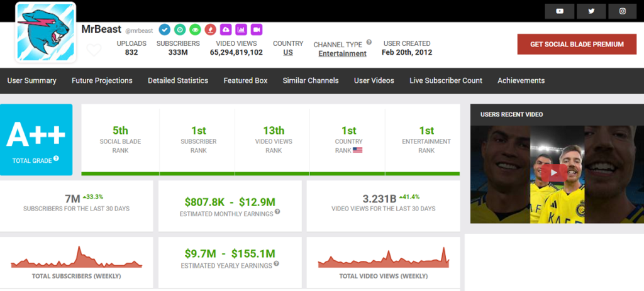Click the MrBeast channel avatar

pyautogui.click(x=45, y=32)
